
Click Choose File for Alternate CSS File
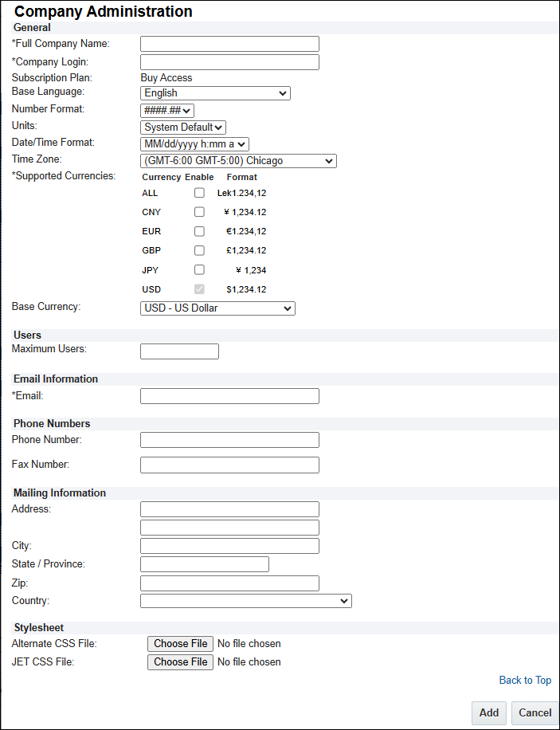[x=180, y=644]
